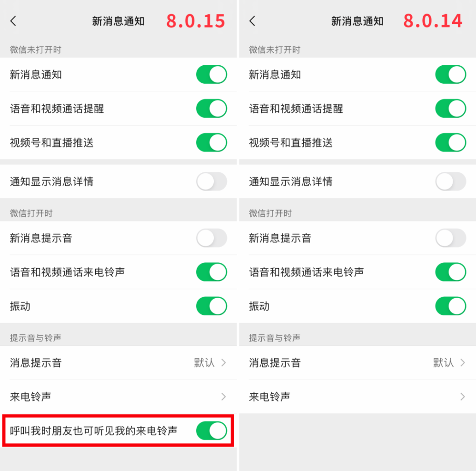Click 新消息通知 title in left header
The width and height of the screenshot is (476, 471).
pos(119,21)
